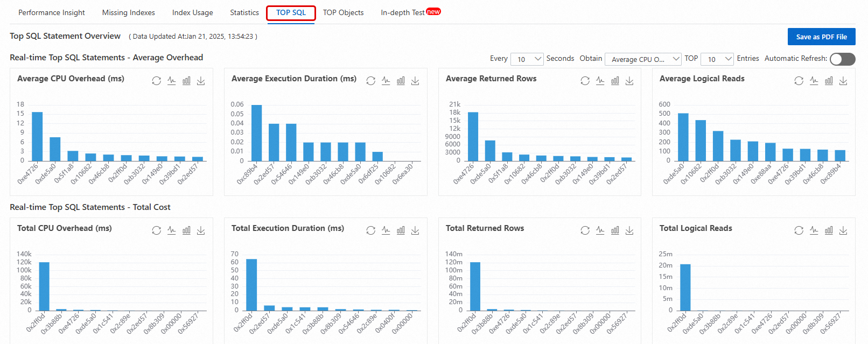Click the 0xde5a0 bar in Average Logical Reads

[683, 137]
